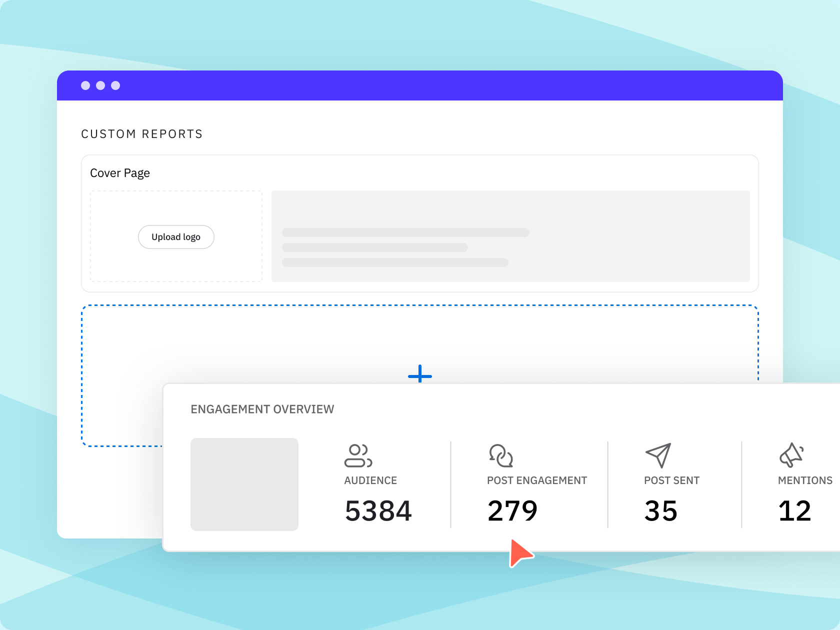Select the POST ENGAGEMENT label

537,480
